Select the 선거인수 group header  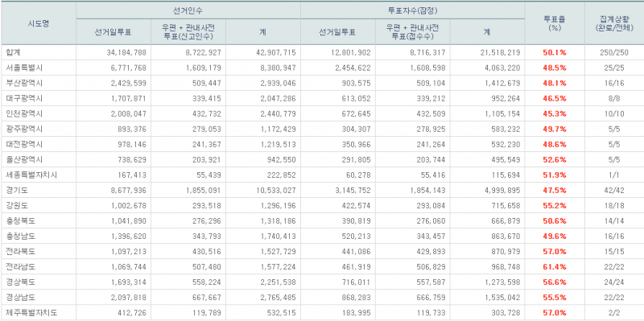[x=188, y=10]
